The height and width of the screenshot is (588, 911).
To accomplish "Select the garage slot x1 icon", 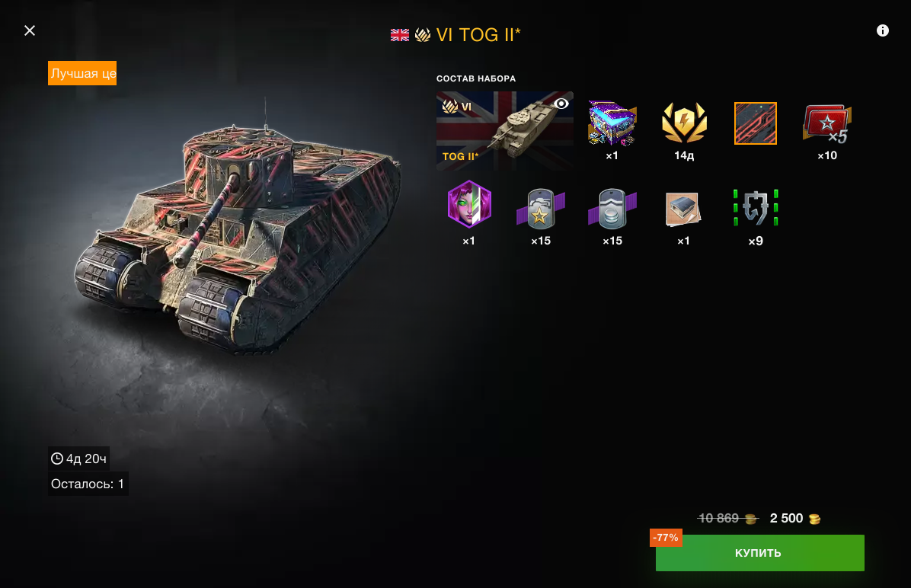I will coord(683,209).
